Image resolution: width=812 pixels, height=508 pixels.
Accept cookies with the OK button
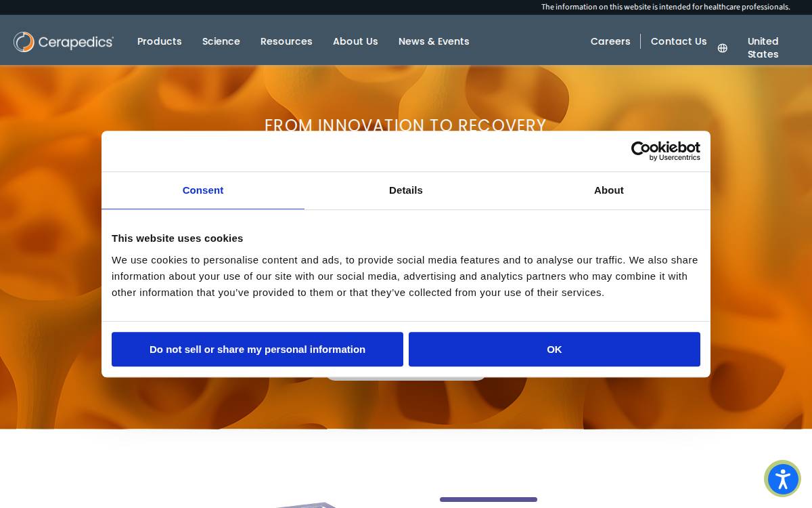click(554, 350)
